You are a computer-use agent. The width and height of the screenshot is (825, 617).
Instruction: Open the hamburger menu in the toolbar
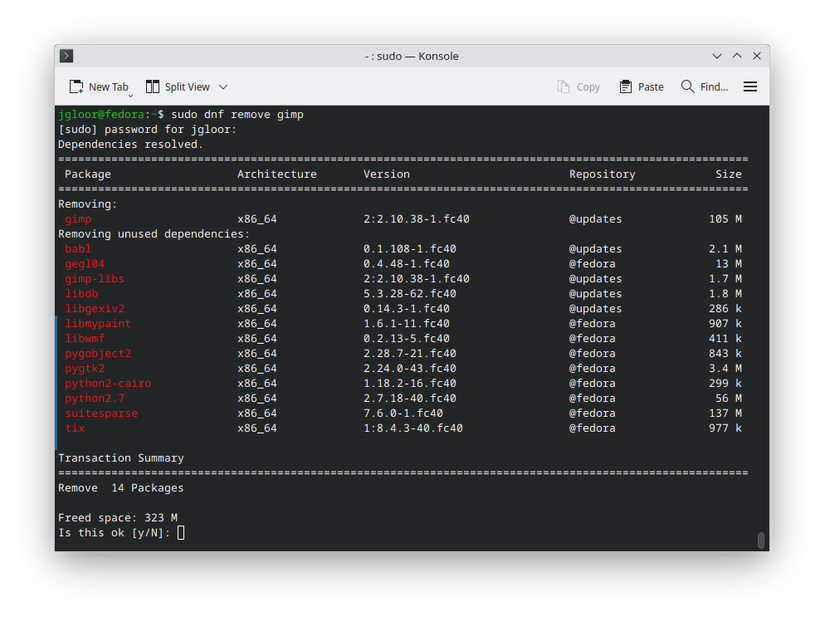point(750,87)
